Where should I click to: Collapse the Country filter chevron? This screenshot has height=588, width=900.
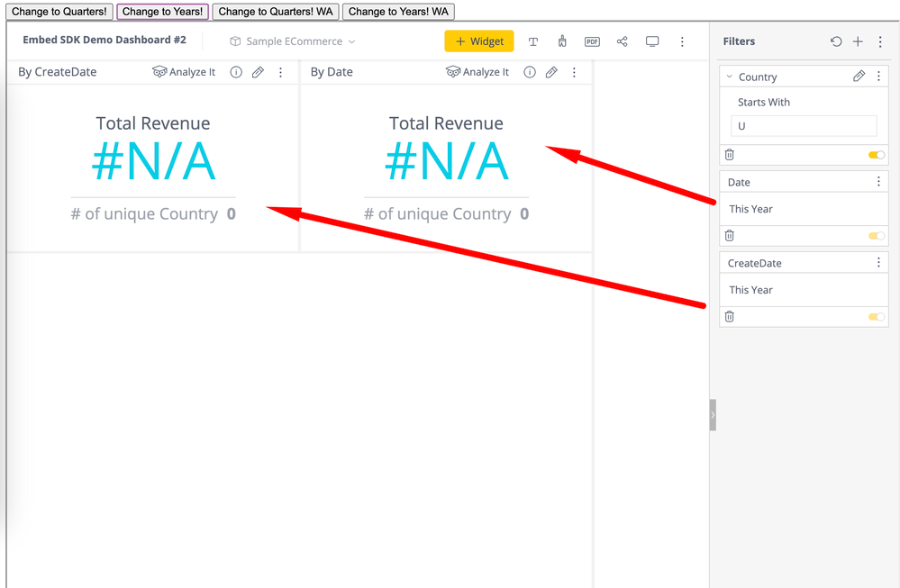(x=730, y=77)
